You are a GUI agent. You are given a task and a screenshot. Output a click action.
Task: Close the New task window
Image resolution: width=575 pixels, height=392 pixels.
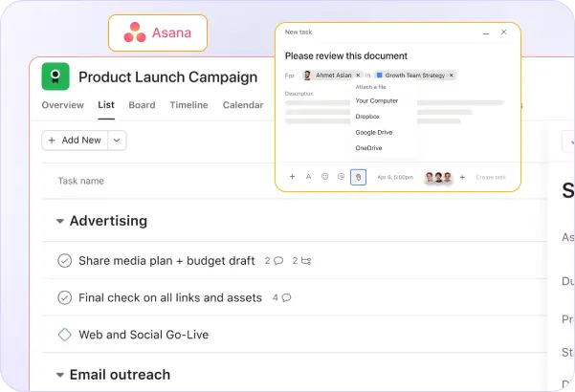504,33
